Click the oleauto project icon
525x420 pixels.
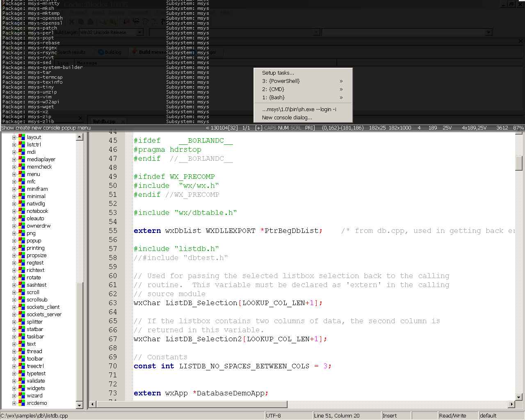pos(22,218)
